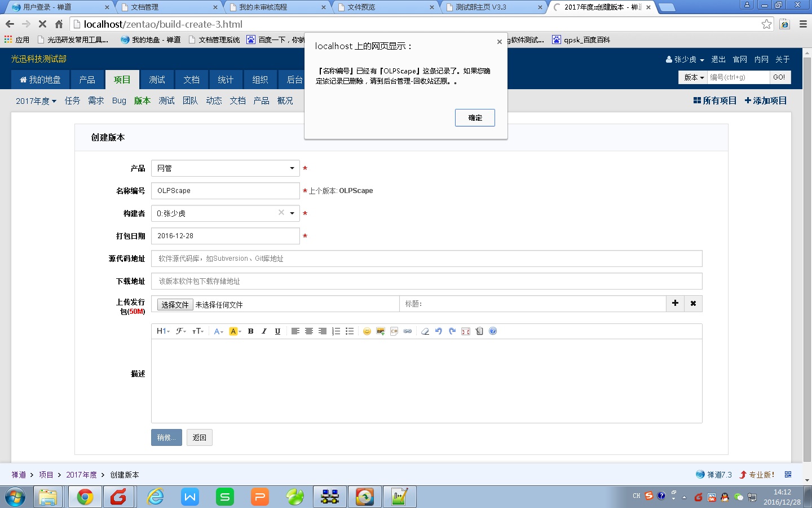Open text color picker in editor
Viewport: 812px width, 508px height.
pyautogui.click(x=219, y=331)
